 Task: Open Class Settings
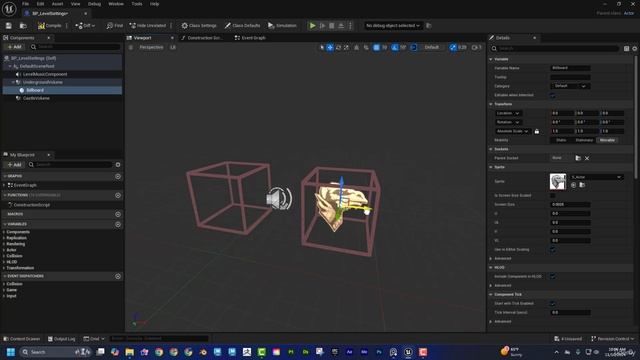click(199, 25)
